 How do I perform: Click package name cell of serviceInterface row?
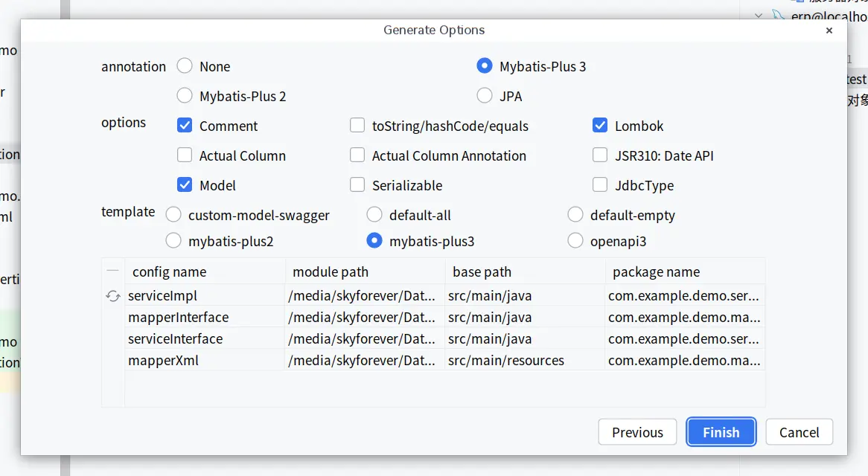[686, 339]
